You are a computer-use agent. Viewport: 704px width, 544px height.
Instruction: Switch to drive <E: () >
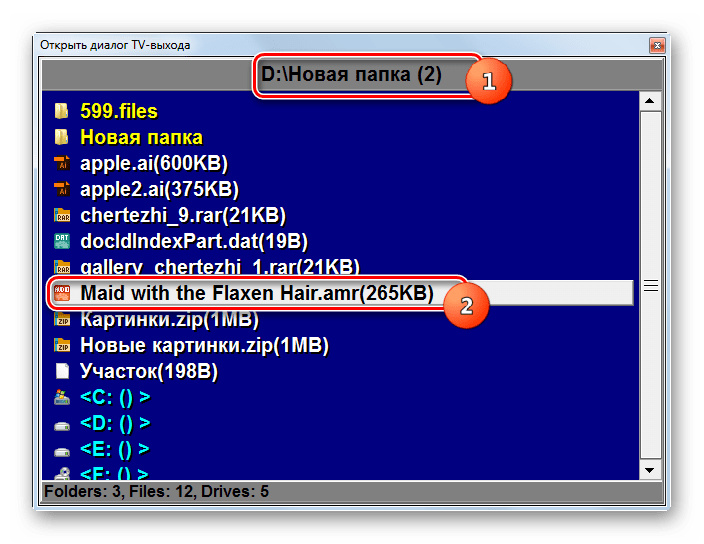(114, 449)
